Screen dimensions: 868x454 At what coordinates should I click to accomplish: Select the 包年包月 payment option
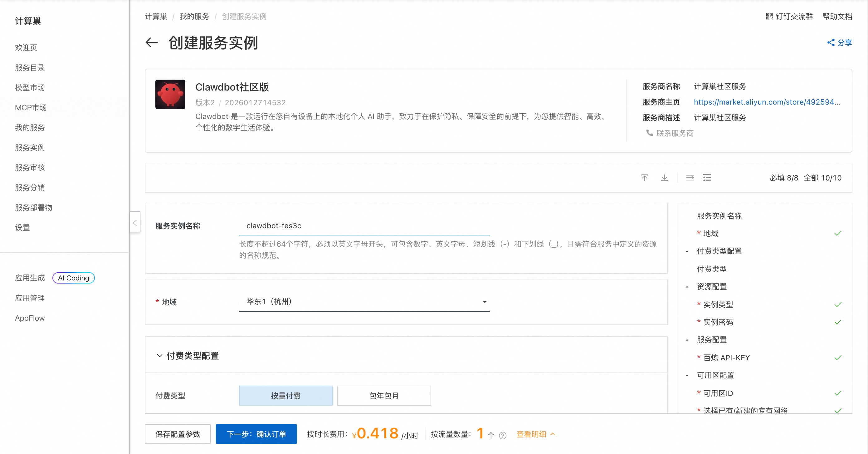[383, 396]
